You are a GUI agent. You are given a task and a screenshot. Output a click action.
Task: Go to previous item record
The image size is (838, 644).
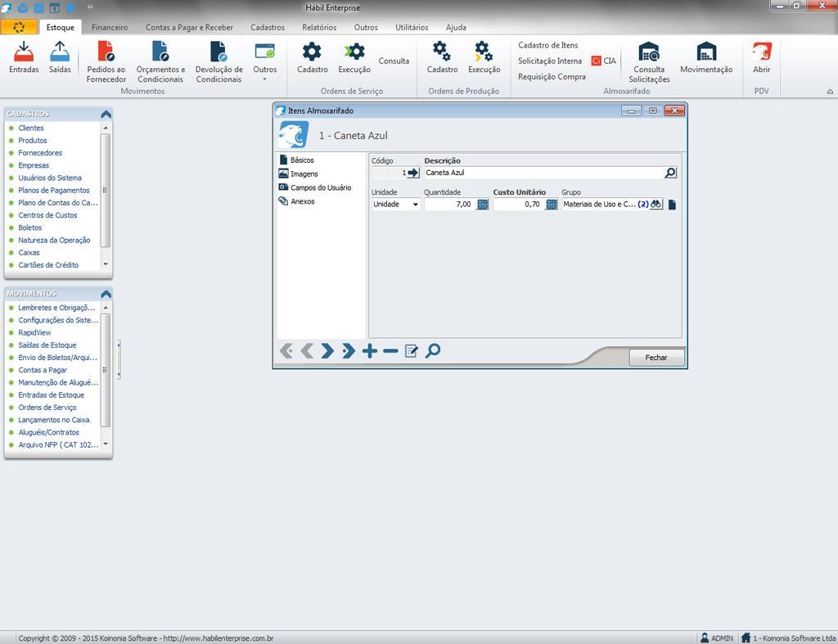point(307,350)
